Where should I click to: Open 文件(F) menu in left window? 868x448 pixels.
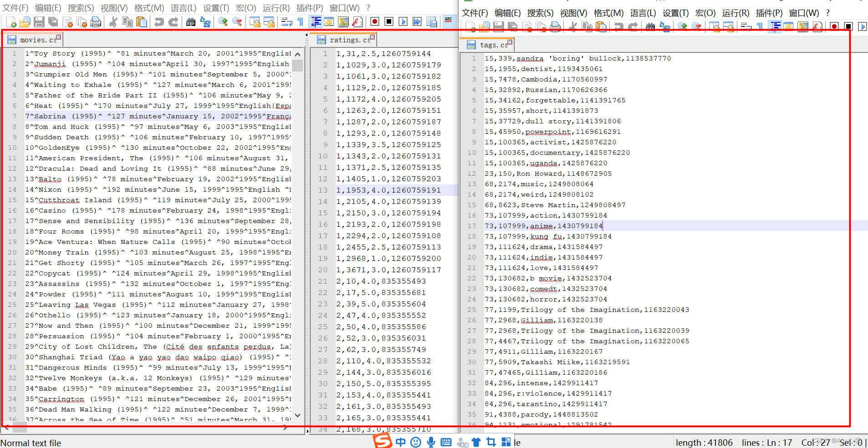coord(15,8)
